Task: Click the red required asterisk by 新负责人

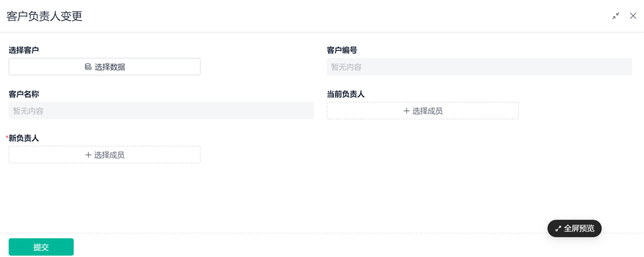Action: pyautogui.click(x=7, y=138)
